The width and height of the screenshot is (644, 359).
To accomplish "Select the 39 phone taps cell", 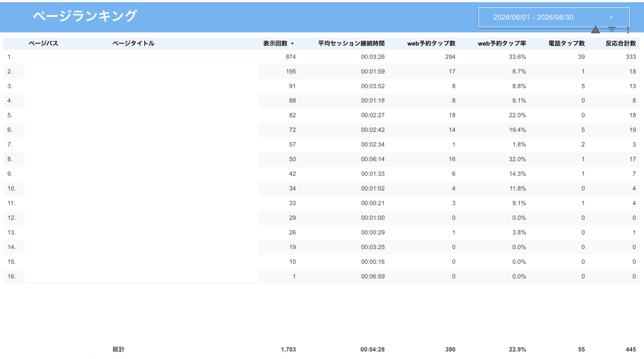I will 581,57.
